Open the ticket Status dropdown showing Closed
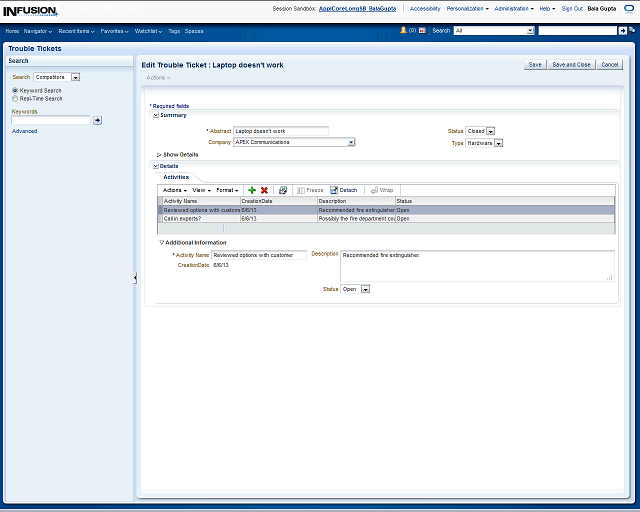 pos(492,131)
